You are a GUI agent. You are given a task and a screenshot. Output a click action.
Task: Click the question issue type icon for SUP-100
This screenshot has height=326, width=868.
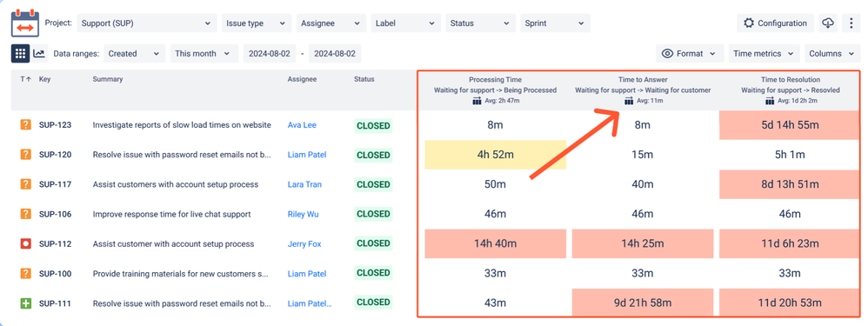25,274
